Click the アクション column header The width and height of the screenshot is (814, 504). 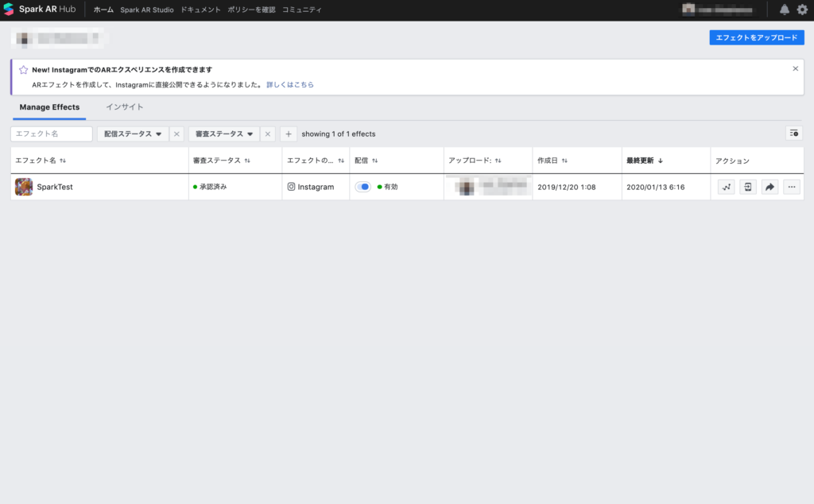[732, 161]
